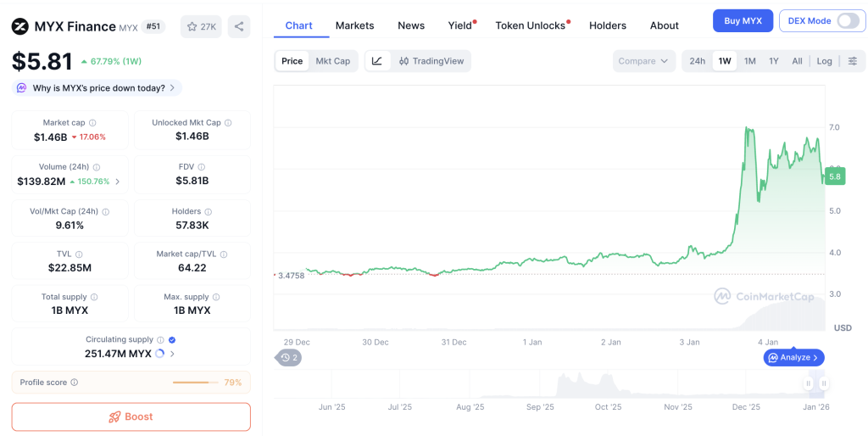Viewport: 868px width, 436px height.
Task: Click Profile score info icon
Action: pos(75,383)
